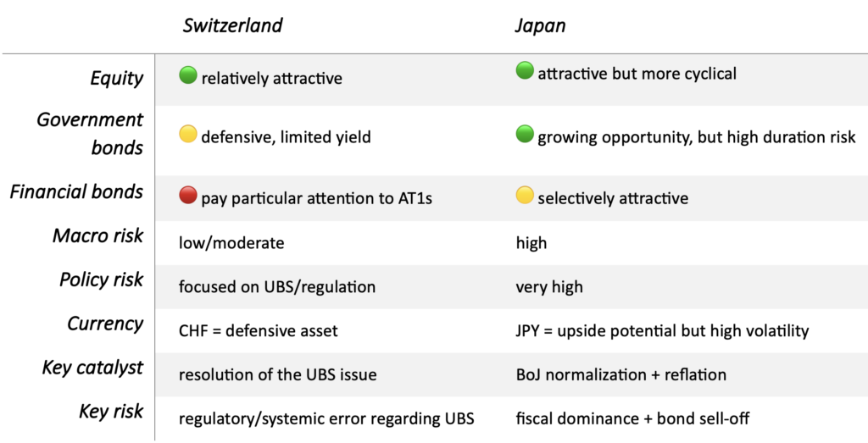868x443 pixels.
Task: Click the green dot beside Switzerland equity rating
Action: [x=188, y=75]
